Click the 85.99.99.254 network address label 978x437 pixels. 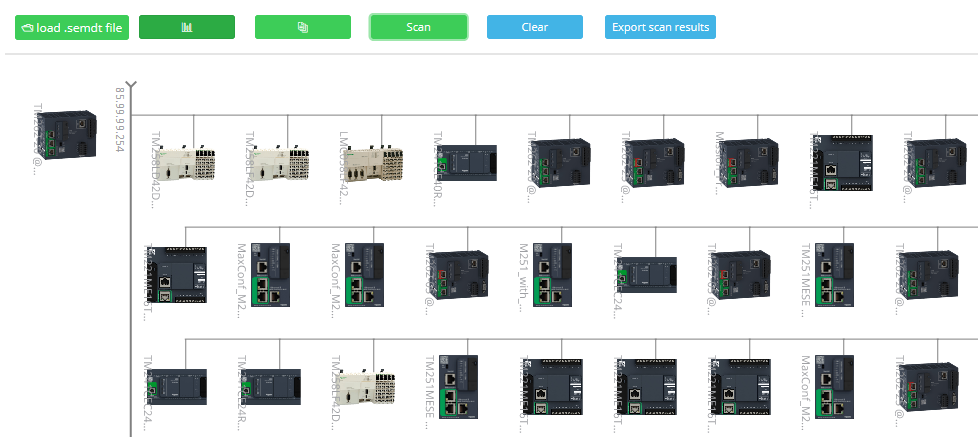[x=120, y=120]
